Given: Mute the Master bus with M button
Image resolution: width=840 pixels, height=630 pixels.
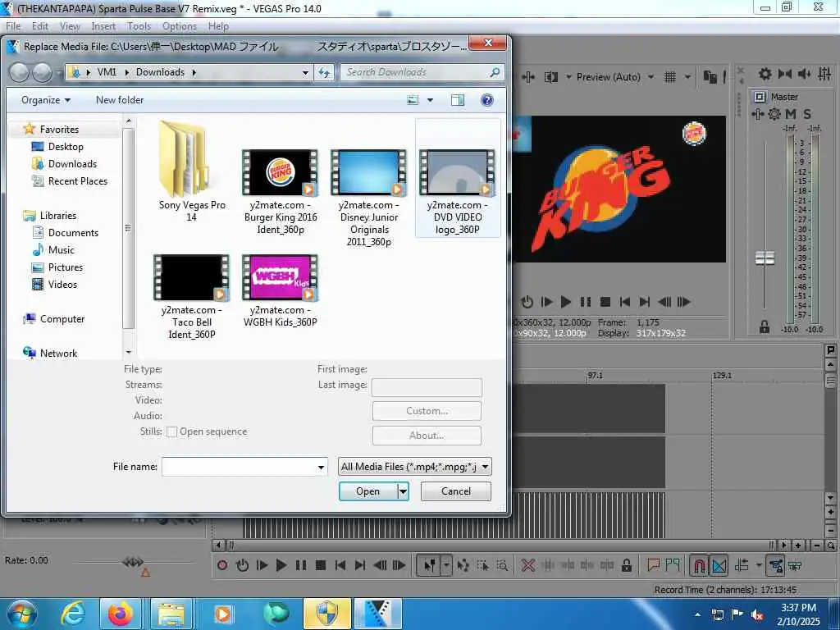Looking at the screenshot, I should pyautogui.click(x=791, y=113).
